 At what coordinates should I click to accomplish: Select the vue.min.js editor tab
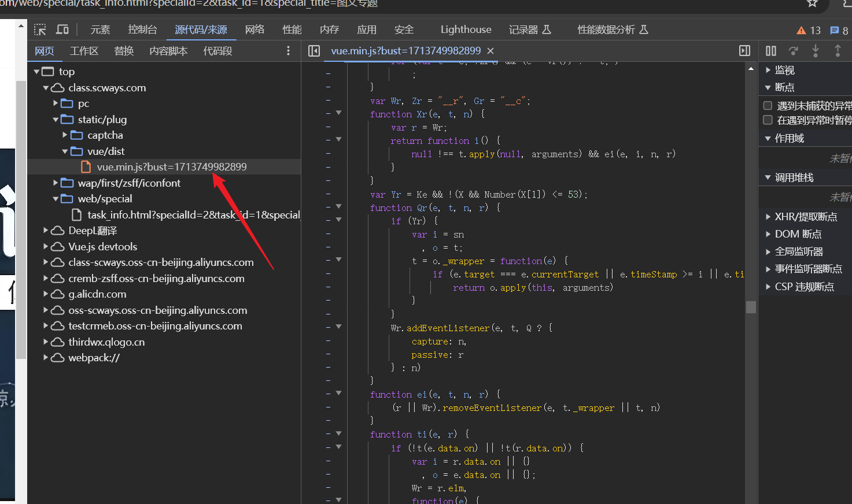pyautogui.click(x=405, y=51)
